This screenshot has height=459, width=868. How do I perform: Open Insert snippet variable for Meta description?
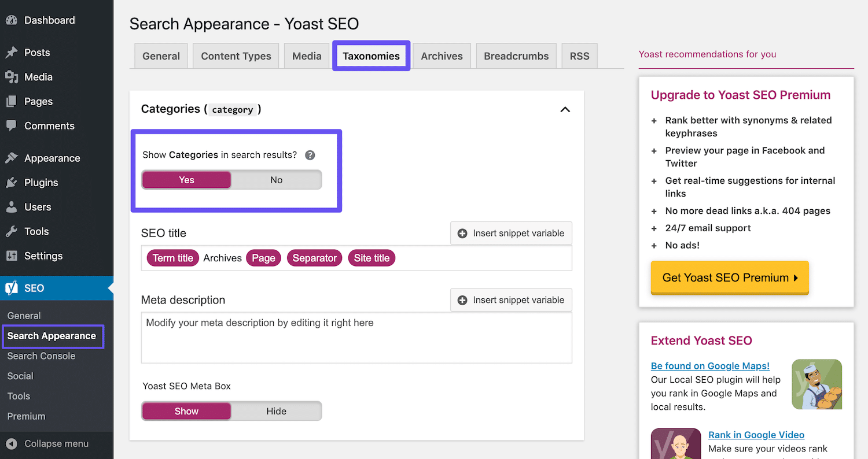tap(462, 299)
